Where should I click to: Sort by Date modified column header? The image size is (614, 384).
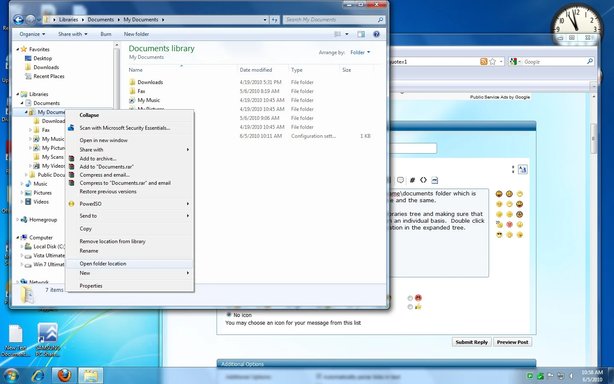pyautogui.click(x=256, y=70)
